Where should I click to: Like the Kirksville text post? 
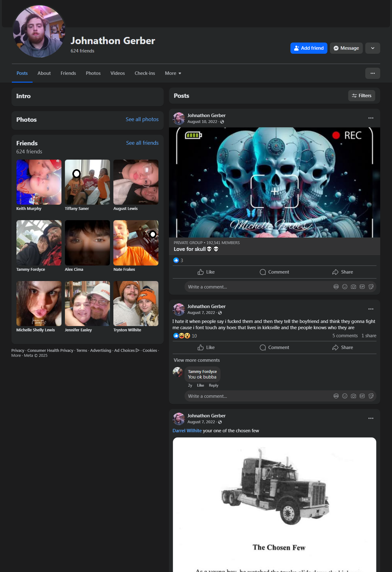point(206,347)
